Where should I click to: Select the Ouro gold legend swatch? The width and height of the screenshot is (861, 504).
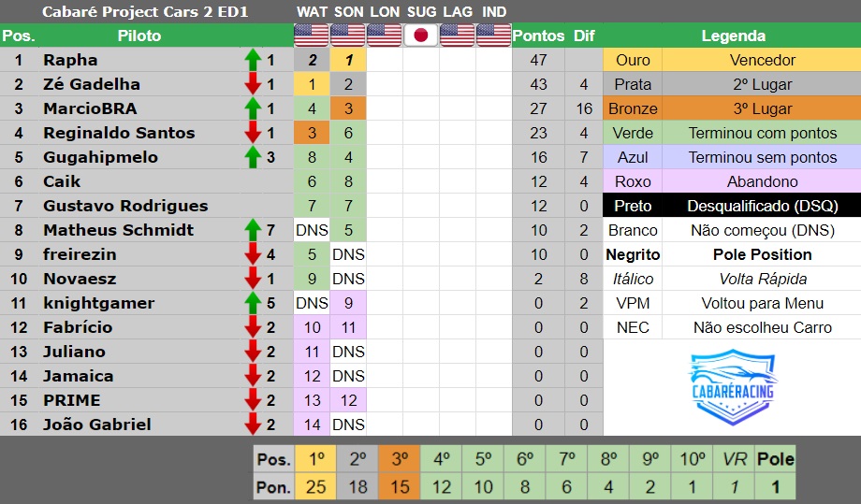pos(633,60)
